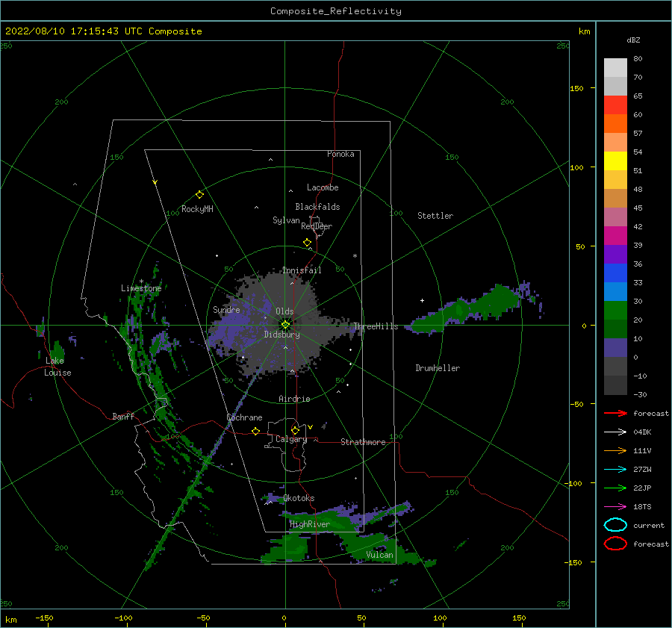Image resolution: width=672 pixels, height=628 pixels.
Task: Click the Airdrie label
Action: (294, 399)
